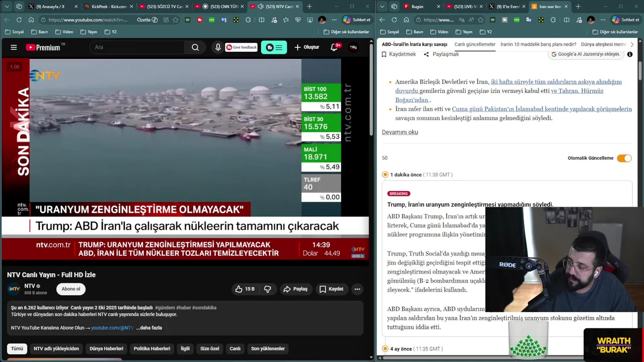Advance Al Jazeera topic bar with right chevron
This screenshot has height=362, width=644.
tap(632, 44)
